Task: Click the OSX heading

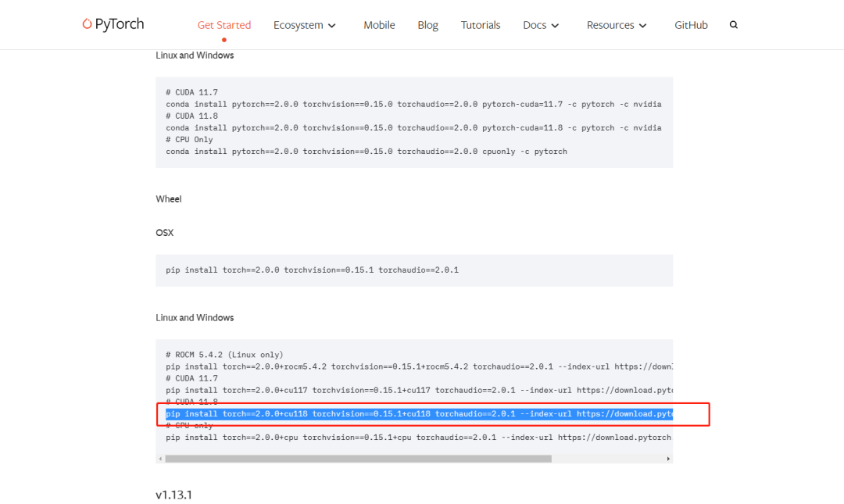Action: tap(165, 233)
